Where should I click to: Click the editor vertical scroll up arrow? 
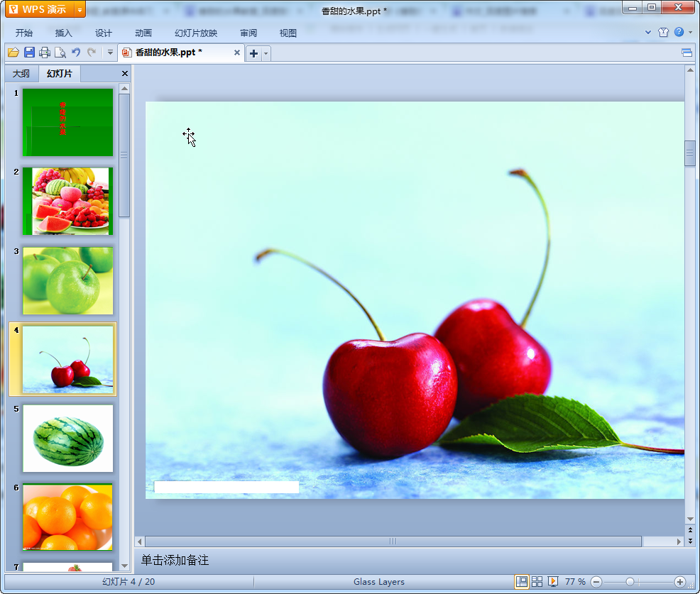[x=690, y=70]
